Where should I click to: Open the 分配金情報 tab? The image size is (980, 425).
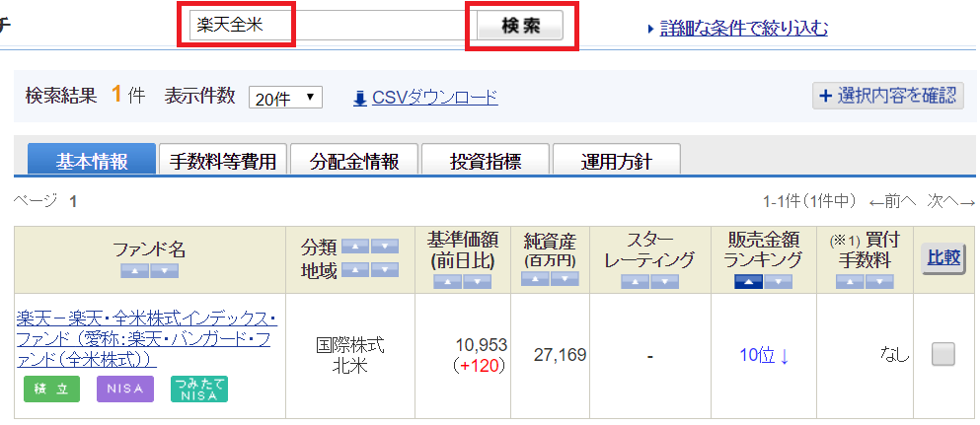pyautogui.click(x=354, y=160)
